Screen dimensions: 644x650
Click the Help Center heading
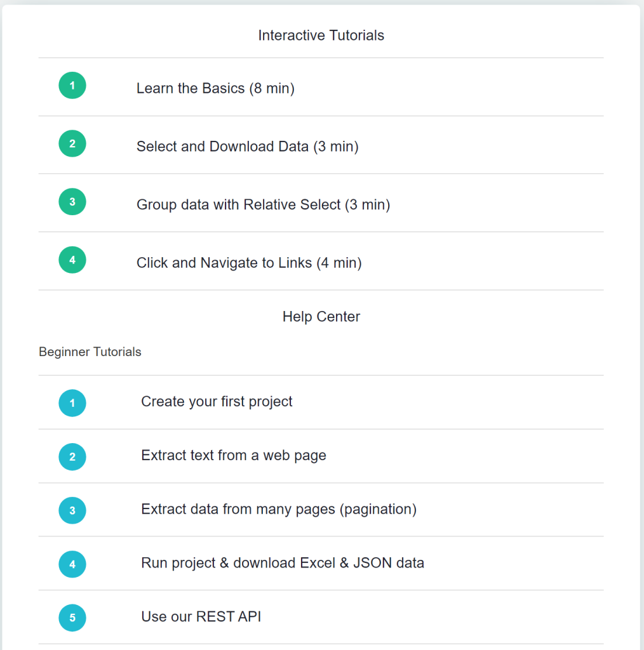pos(321,317)
